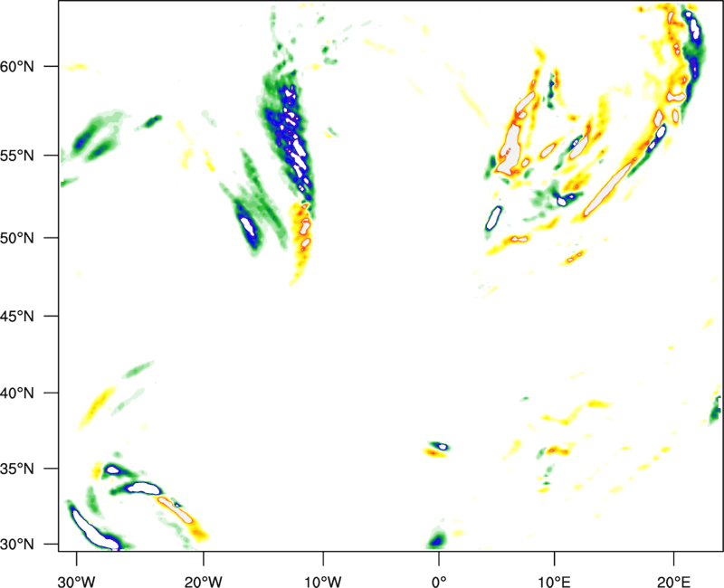
Task: Click the 35°N latitude label
Action: [17, 469]
